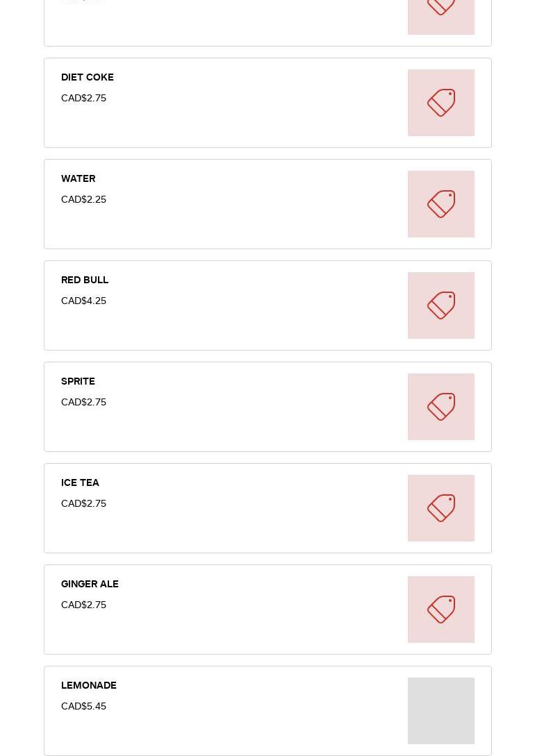This screenshot has height=756, width=535.
Task: Click the Water tag icon
Action: (441, 204)
